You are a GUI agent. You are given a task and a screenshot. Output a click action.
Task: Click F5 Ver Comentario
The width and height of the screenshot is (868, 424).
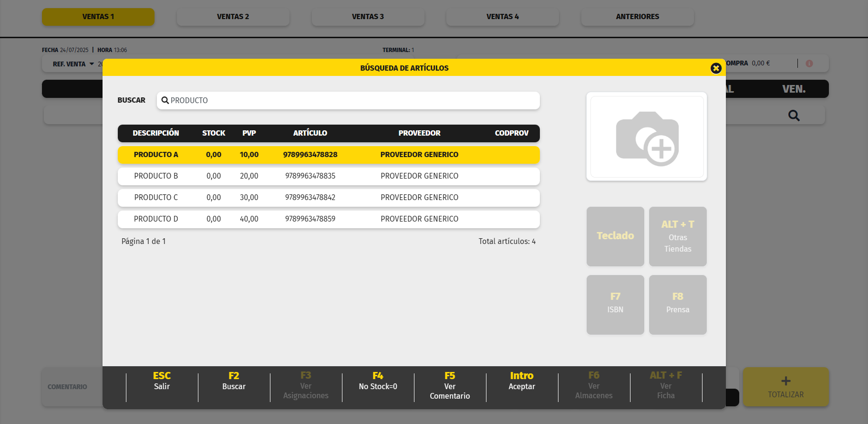(x=450, y=386)
